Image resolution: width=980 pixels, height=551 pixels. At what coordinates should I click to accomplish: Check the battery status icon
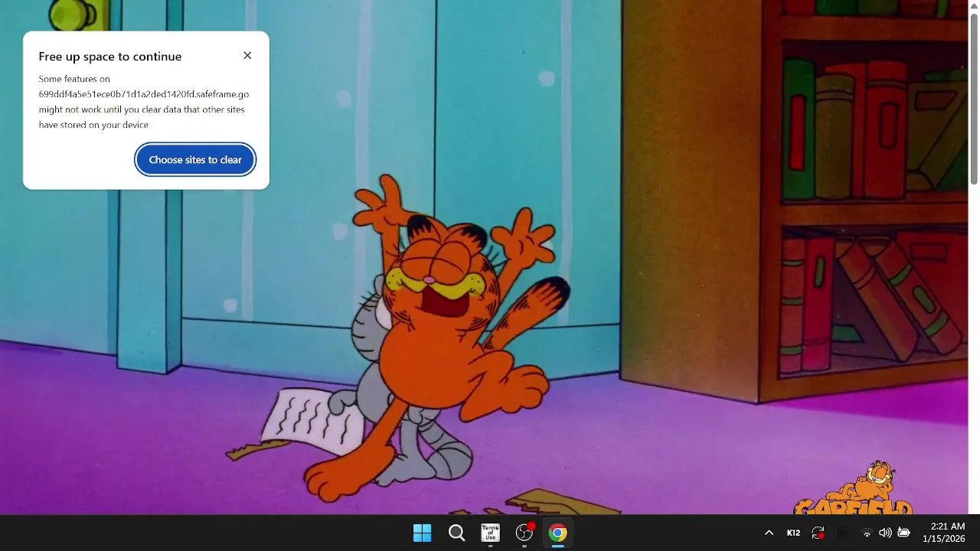(903, 533)
